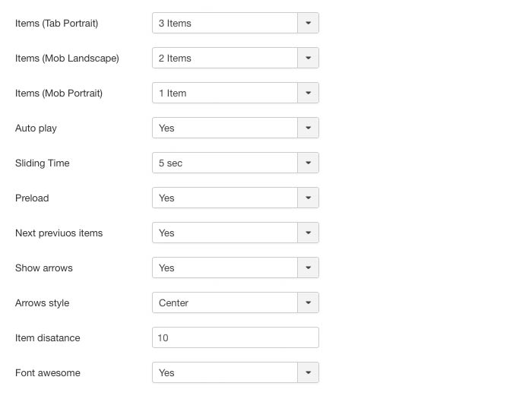Screen dimensions: 532x399
Task: Click the Auto play dropdown arrow
Action: (x=308, y=128)
